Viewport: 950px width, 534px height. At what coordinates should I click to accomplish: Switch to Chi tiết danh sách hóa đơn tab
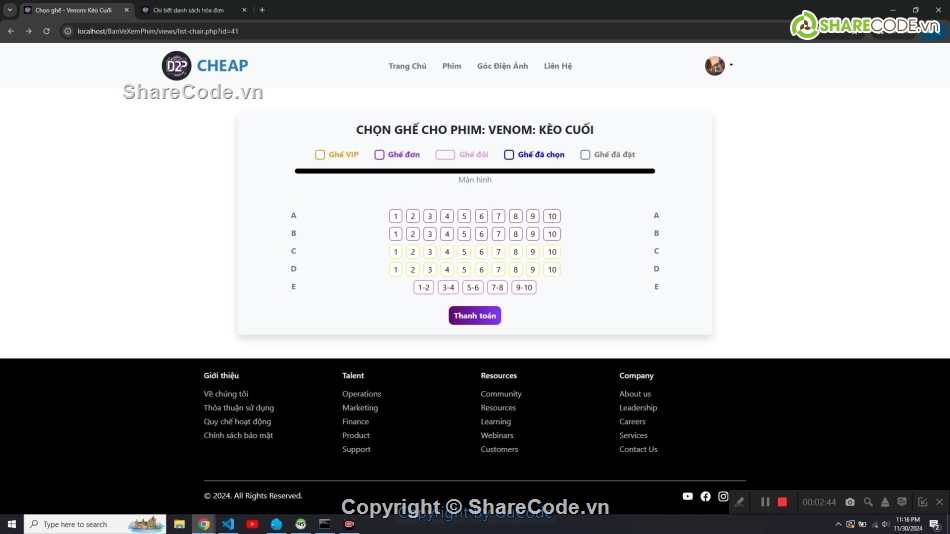point(188,10)
